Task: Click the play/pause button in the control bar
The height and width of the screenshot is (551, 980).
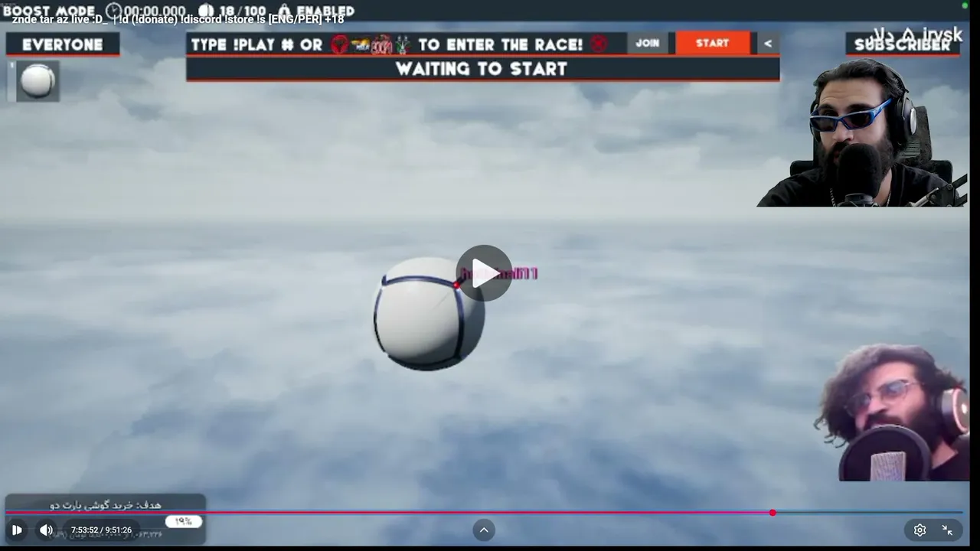Action: click(17, 530)
